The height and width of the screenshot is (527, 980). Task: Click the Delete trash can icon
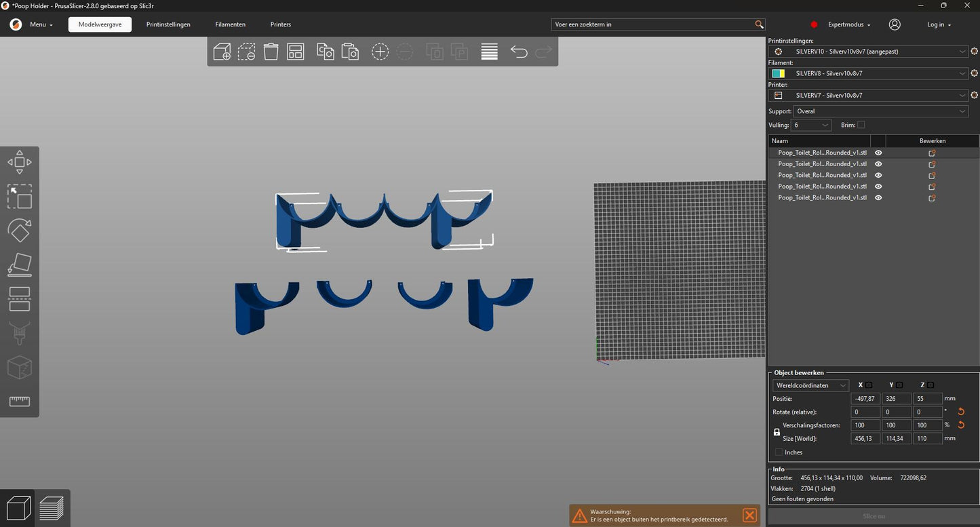point(271,52)
